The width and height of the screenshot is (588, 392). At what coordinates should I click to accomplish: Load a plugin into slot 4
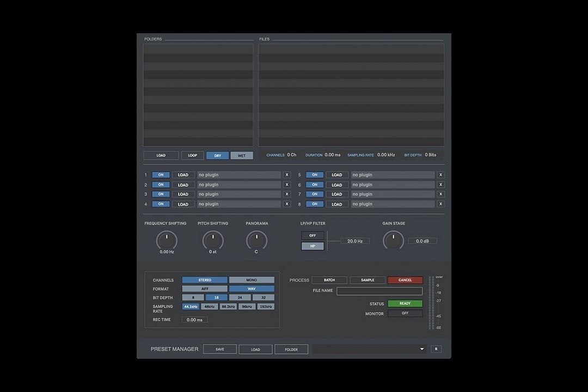click(183, 204)
